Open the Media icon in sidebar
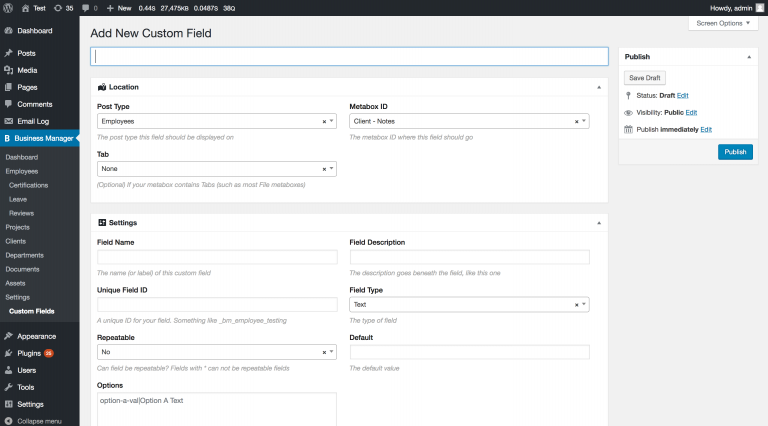The image size is (768, 426). click(8, 70)
